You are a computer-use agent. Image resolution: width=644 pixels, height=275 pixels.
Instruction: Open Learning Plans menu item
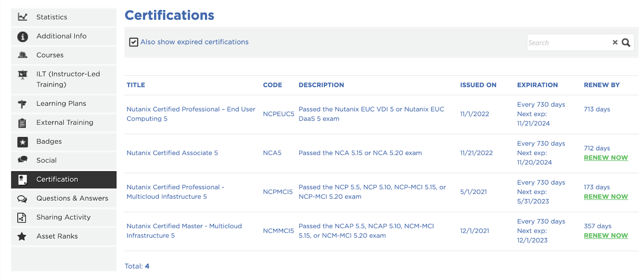point(61,104)
